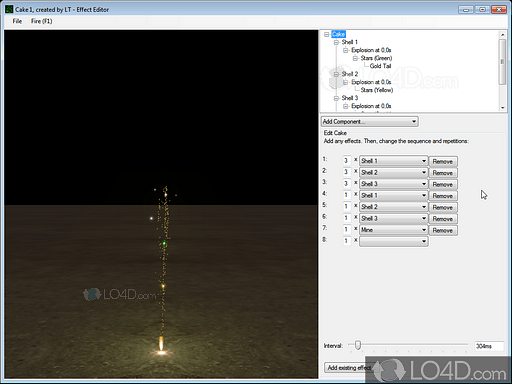Viewport: 512px width, 384px height.
Task: Click repetition count field for row 4
Action: 347,195
